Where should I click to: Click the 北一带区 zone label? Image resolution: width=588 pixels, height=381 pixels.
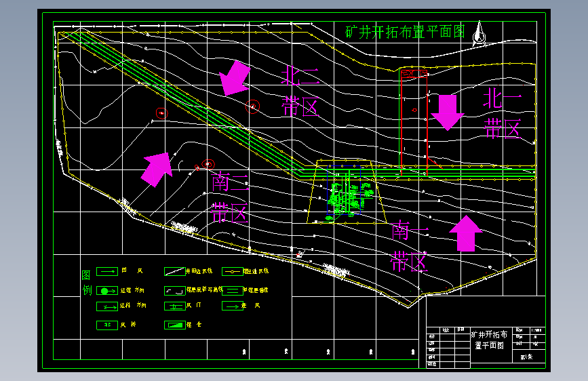(x=503, y=114)
